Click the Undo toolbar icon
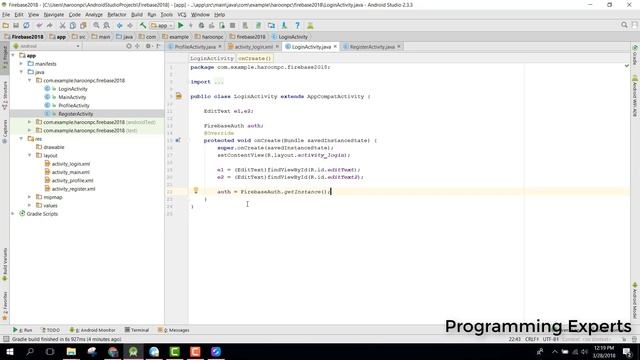Image resolution: width=640 pixels, height=360 pixels. coord(39,25)
